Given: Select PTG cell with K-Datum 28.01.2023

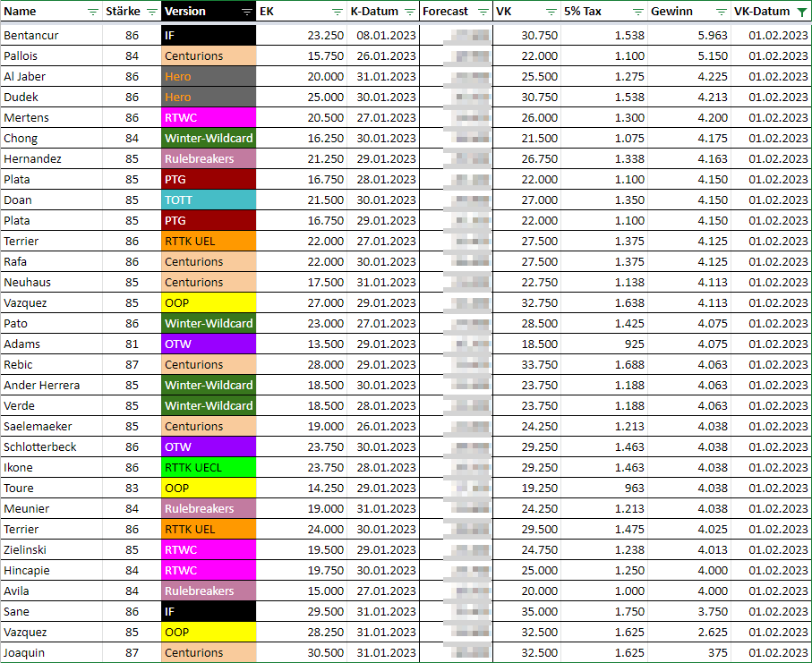Looking at the screenshot, I should 209,180.
